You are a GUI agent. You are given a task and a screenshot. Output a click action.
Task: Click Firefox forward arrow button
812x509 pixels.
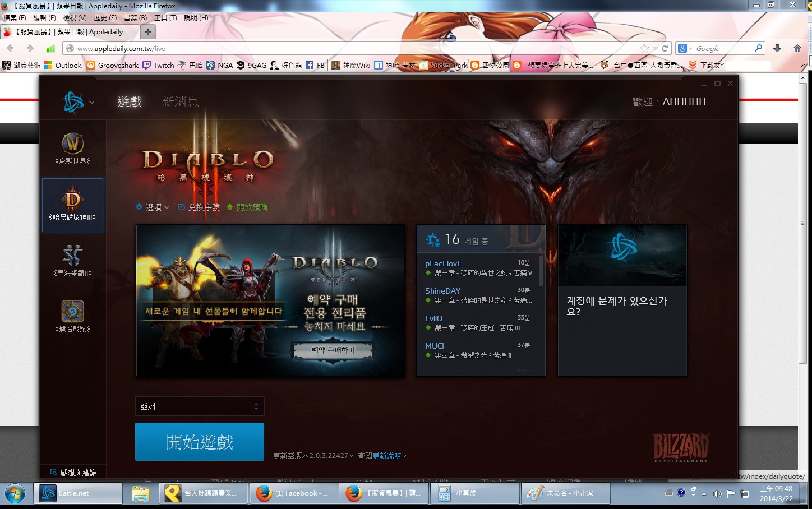point(30,48)
